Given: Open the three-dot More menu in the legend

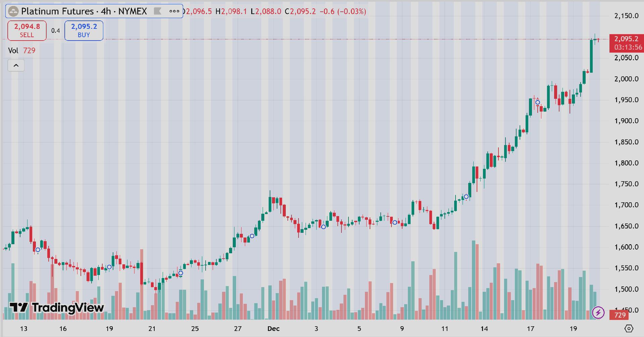Looking at the screenshot, I should tap(174, 11).
